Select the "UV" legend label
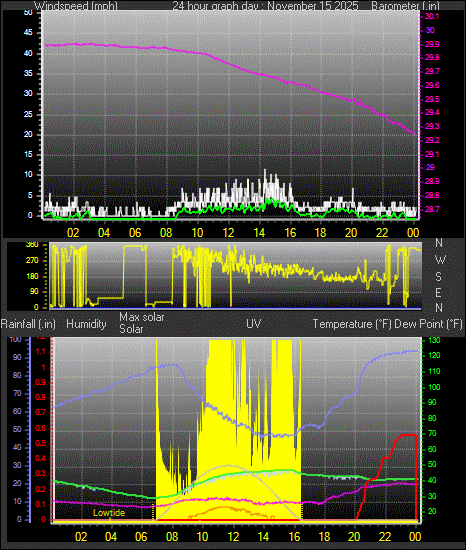Viewport: 466px width, 550px height. pyautogui.click(x=254, y=323)
